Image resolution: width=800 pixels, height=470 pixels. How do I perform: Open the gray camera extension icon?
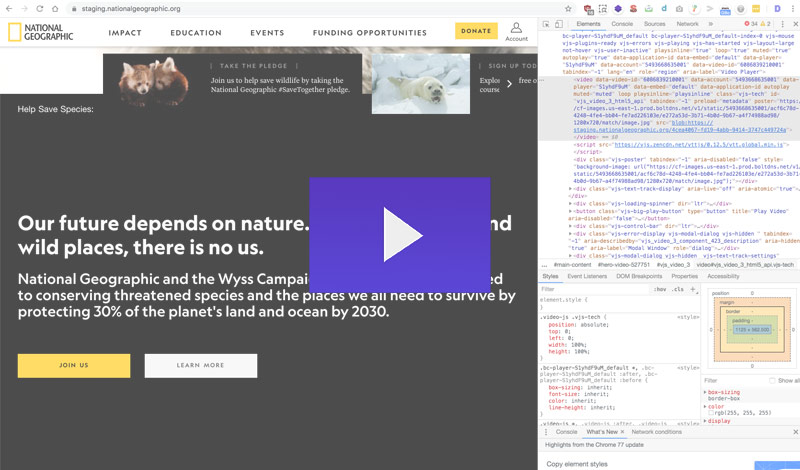[x=679, y=9]
